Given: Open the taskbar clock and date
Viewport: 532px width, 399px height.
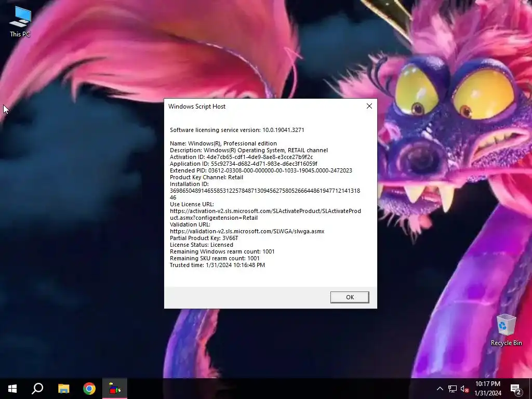Looking at the screenshot, I should (487, 389).
